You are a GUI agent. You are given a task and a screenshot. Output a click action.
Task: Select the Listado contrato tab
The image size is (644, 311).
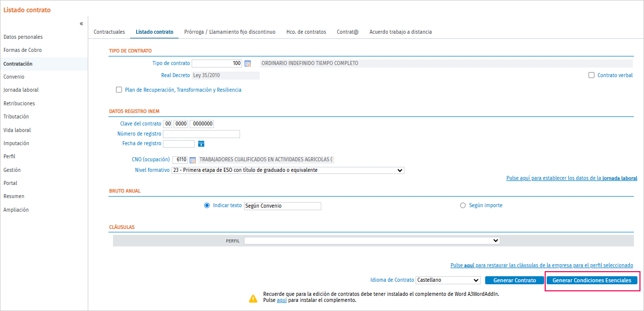tap(154, 32)
